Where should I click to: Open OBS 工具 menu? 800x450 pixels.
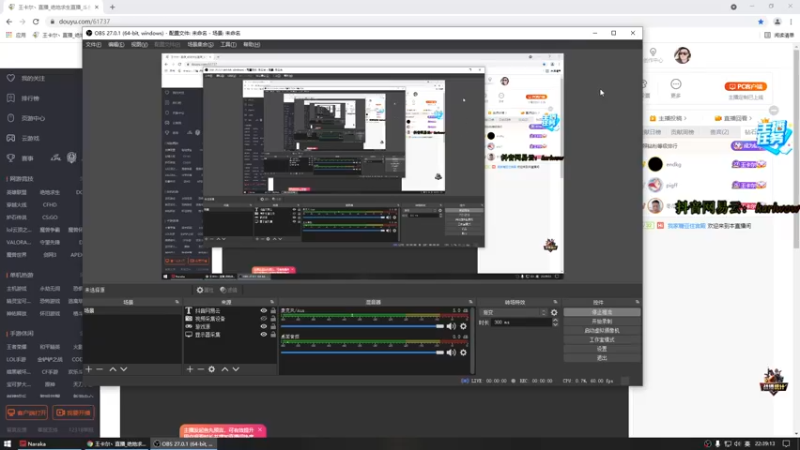pyautogui.click(x=228, y=44)
